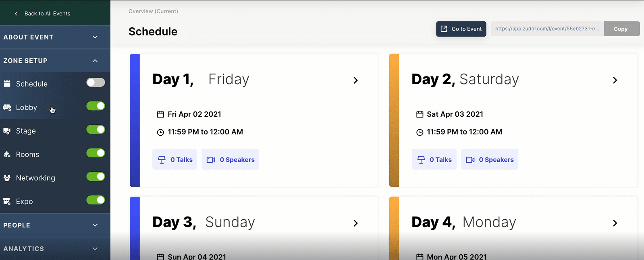Click the event URL field
Image resolution: width=644 pixels, height=260 pixels.
(x=547, y=29)
